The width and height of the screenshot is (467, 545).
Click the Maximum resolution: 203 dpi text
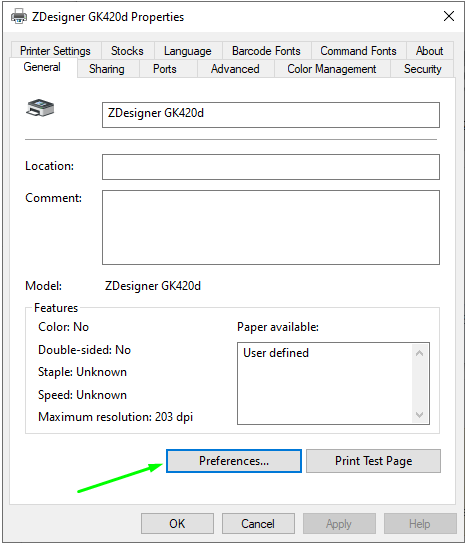tap(115, 416)
